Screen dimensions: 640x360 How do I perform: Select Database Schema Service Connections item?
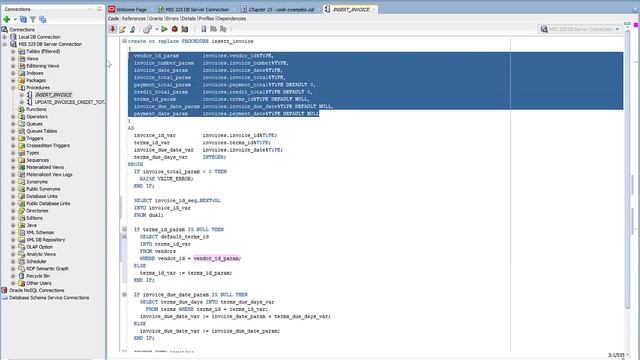tap(49, 298)
